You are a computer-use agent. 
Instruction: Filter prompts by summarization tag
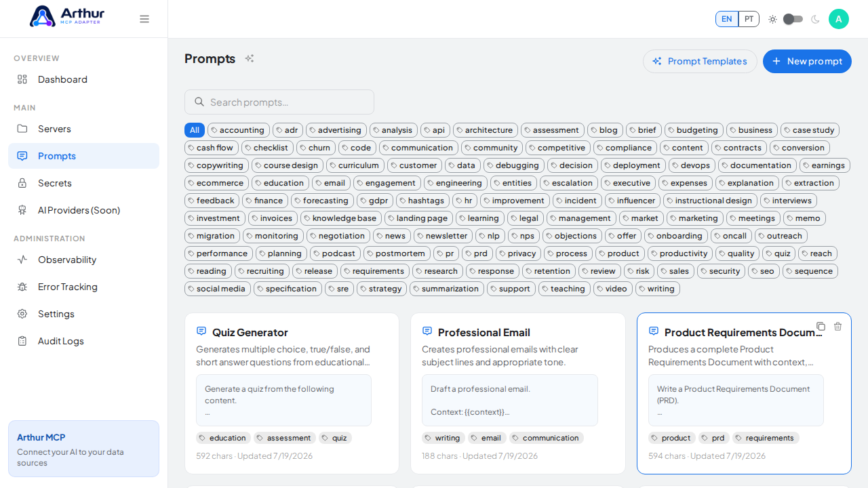[447, 289]
